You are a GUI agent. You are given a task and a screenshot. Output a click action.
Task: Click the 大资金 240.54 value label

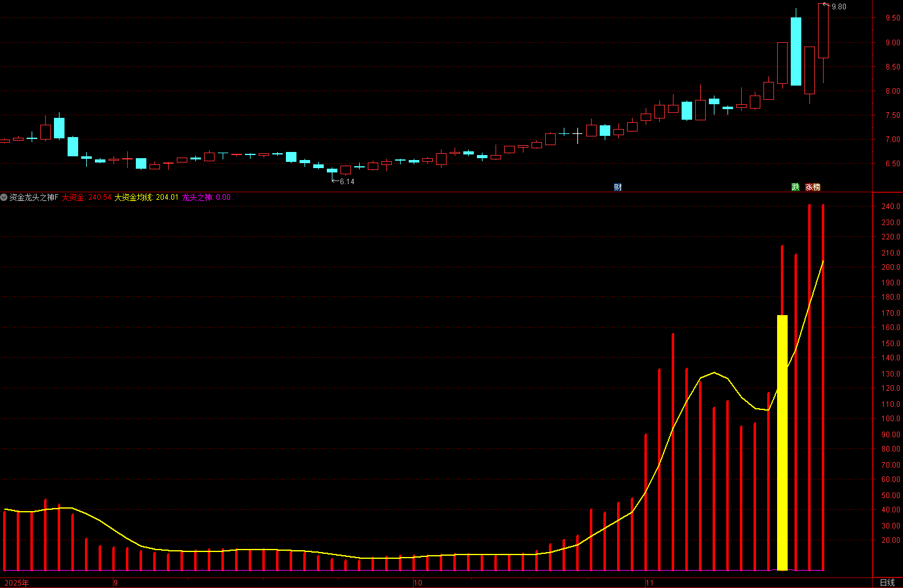pyautogui.click(x=86, y=197)
